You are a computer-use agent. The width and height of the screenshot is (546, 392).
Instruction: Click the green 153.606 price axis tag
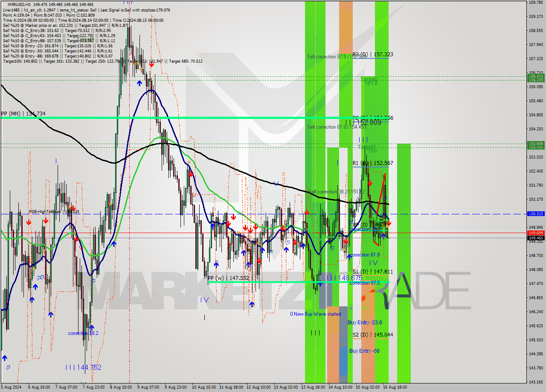(536, 144)
